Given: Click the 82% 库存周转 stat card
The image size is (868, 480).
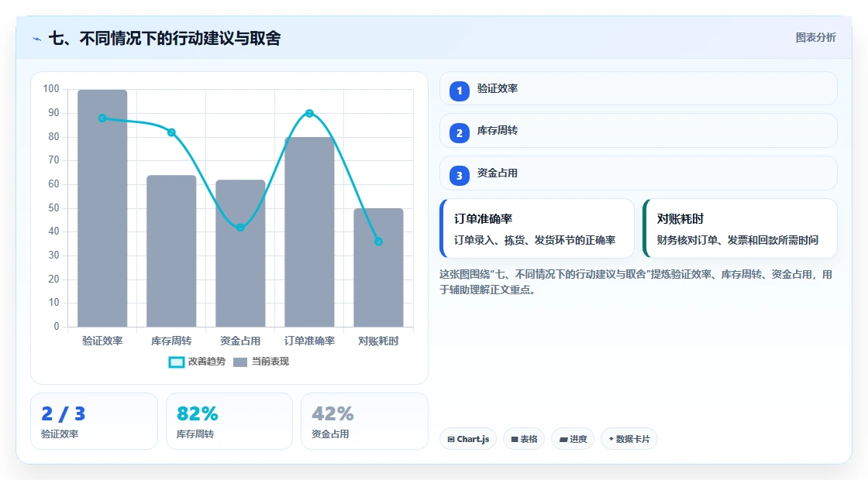Looking at the screenshot, I should click(229, 421).
